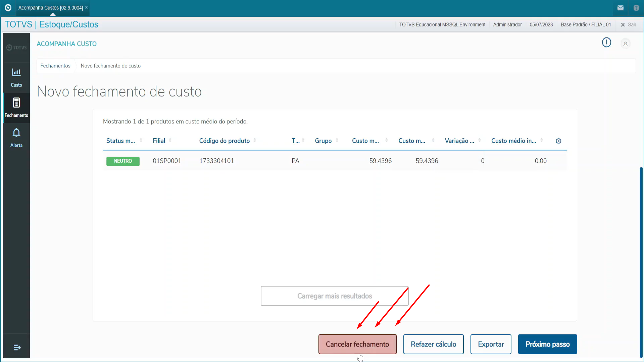Expand the sidebar menu at bottom

17,348
